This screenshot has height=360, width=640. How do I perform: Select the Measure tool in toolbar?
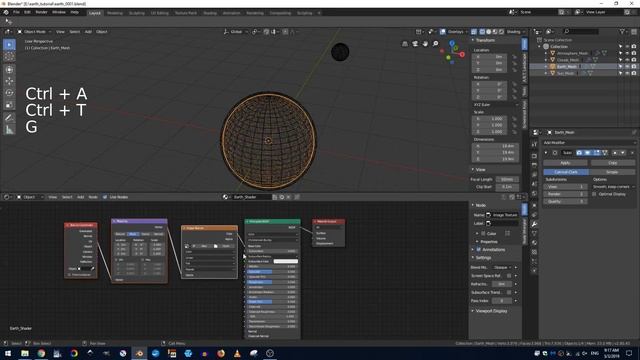(9, 130)
